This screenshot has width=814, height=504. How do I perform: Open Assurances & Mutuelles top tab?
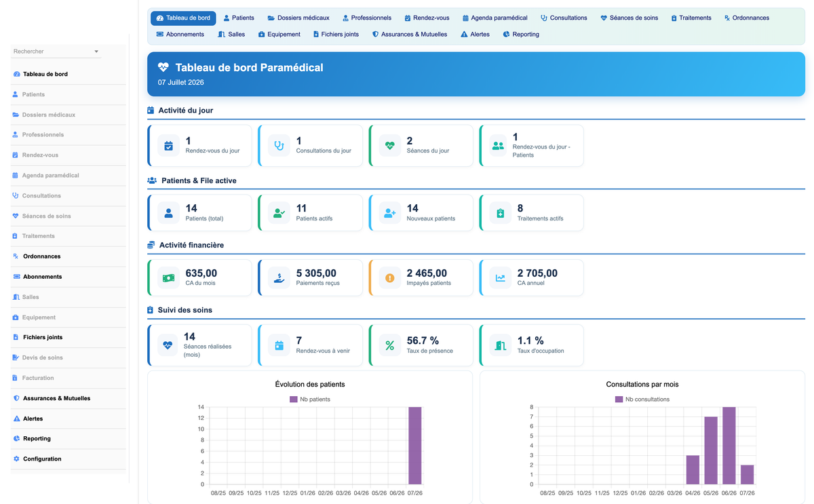[x=410, y=34]
